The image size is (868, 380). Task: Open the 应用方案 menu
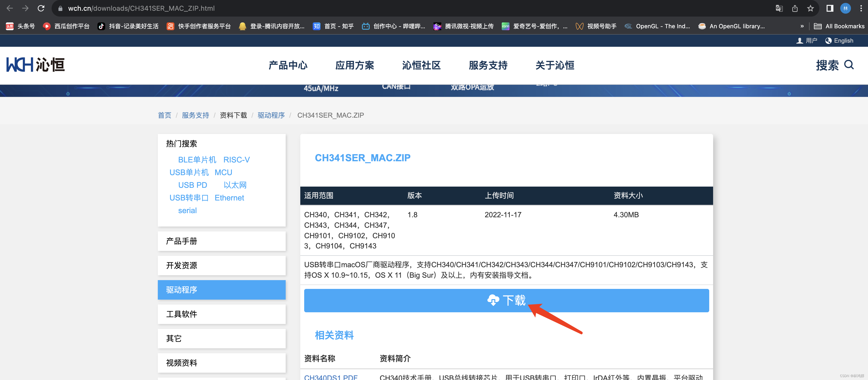tap(354, 65)
